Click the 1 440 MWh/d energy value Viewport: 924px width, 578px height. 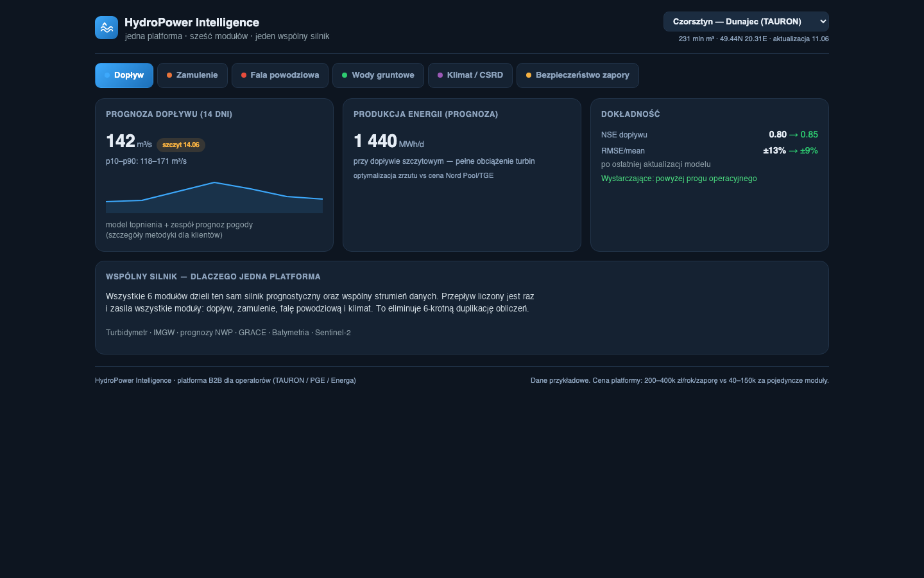[389, 141]
